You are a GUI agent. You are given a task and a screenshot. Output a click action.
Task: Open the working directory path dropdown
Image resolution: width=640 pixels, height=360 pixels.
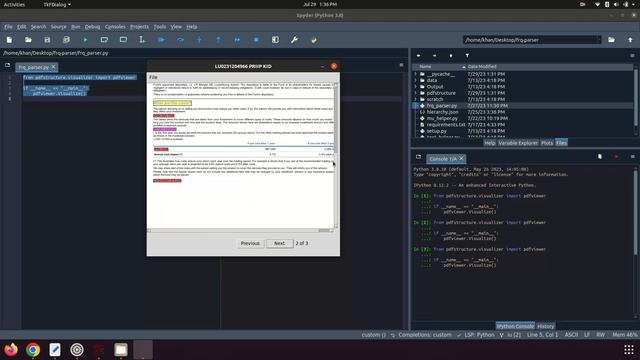598,40
